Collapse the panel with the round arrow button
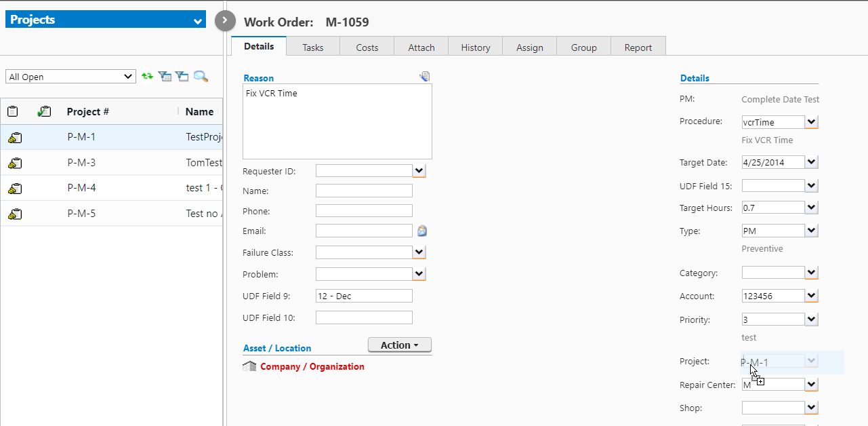Image resolution: width=868 pixels, height=426 pixels. (x=225, y=21)
